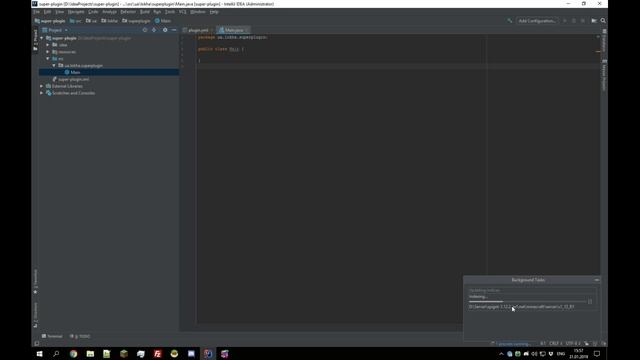Click src breadcrumb in navigation bar

[x=76, y=21]
